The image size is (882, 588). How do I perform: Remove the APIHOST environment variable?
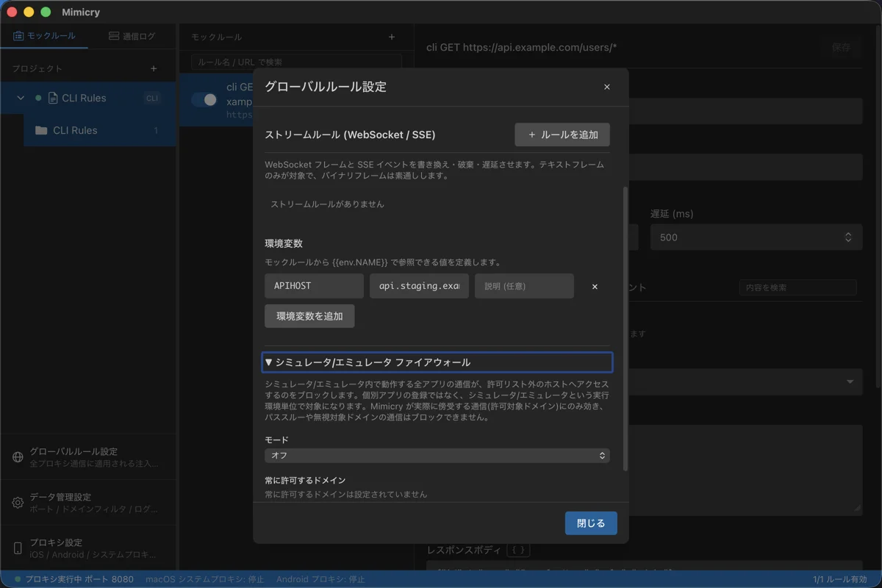click(595, 287)
